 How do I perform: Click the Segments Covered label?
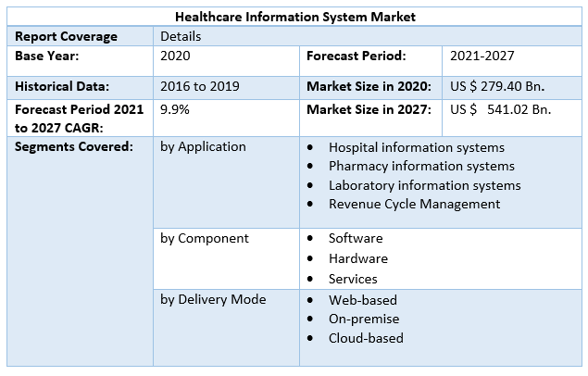tap(74, 146)
